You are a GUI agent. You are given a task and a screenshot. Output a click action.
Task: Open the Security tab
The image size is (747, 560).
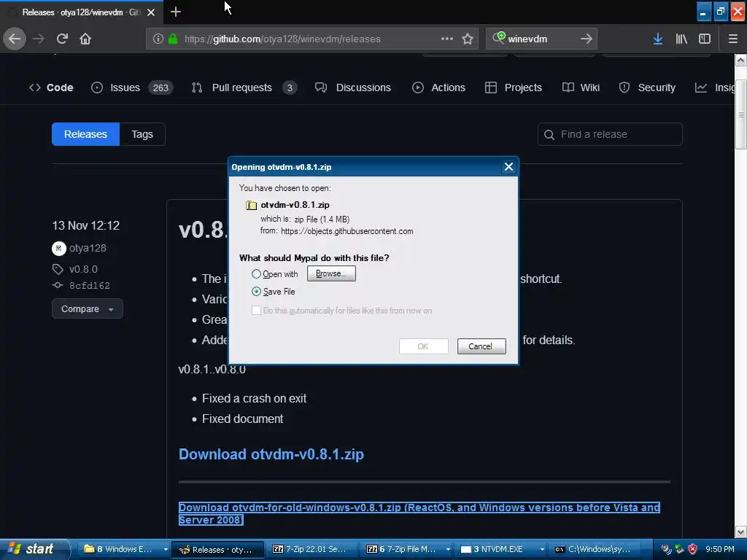[647, 87]
